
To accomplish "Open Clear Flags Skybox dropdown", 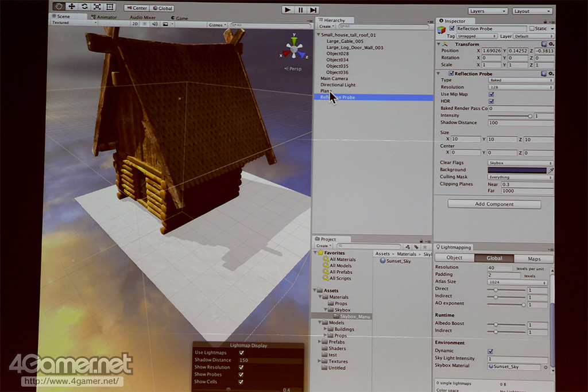I will click(x=520, y=162).
